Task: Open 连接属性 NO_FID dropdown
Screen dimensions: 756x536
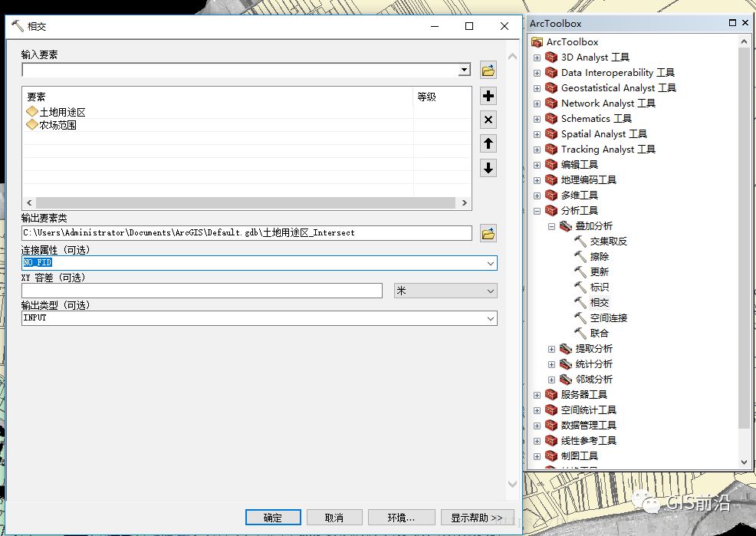Action: 491,263
